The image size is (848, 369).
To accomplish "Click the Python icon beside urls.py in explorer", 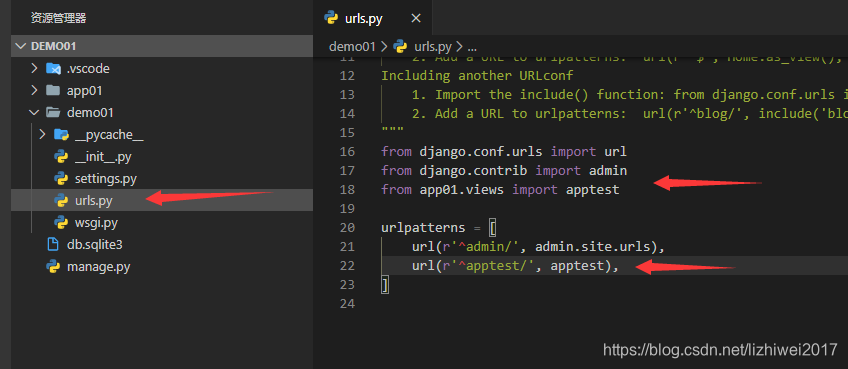I will 61,201.
